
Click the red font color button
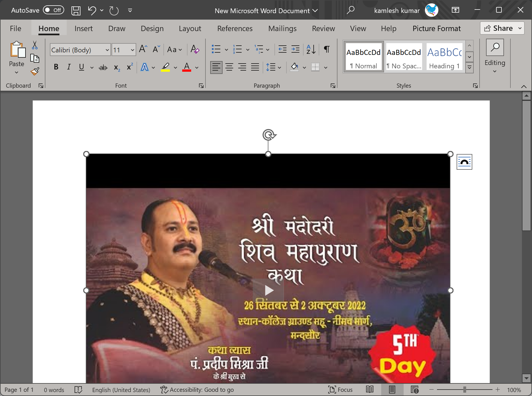click(187, 67)
